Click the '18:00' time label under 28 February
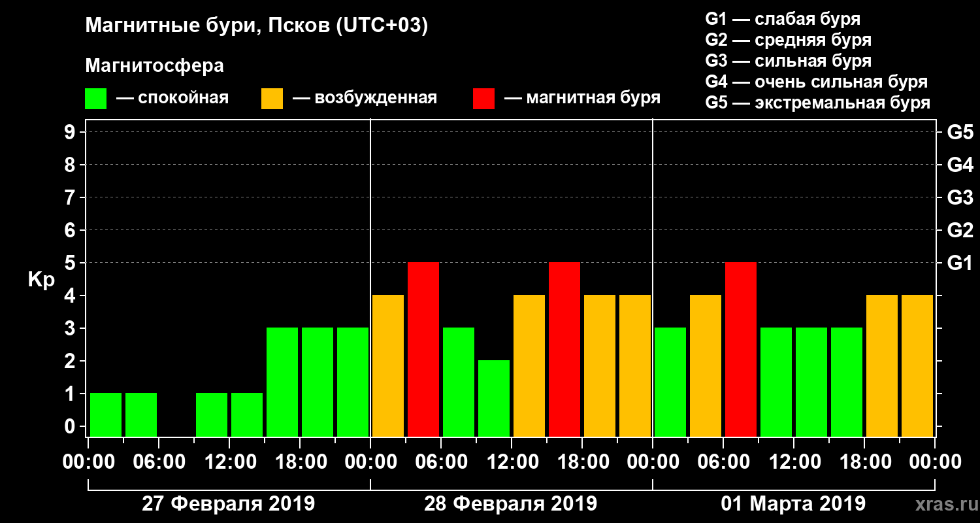980x523 pixels. pyautogui.click(x=582, y=463)
